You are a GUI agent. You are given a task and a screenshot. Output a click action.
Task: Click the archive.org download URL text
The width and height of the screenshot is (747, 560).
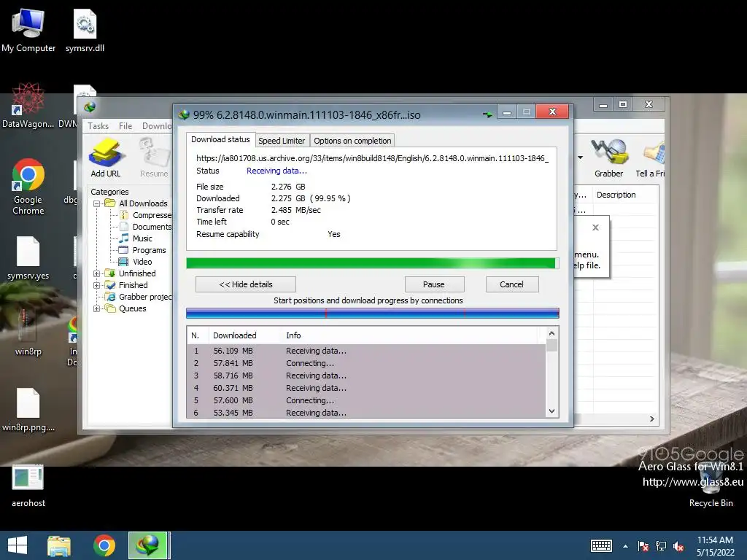[x=373, y=158]
